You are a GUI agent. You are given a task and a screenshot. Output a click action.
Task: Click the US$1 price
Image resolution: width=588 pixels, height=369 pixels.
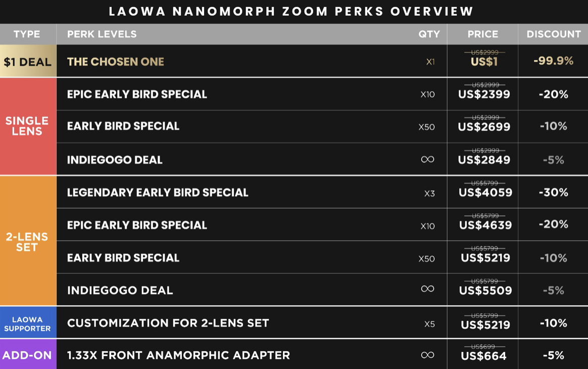tap(484, 62)
